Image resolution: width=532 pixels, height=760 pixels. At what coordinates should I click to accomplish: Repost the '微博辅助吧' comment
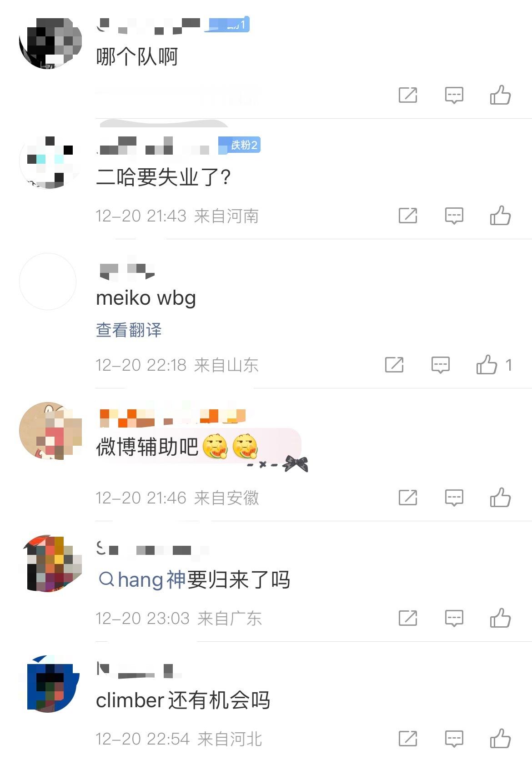click(x=408, y=498)
